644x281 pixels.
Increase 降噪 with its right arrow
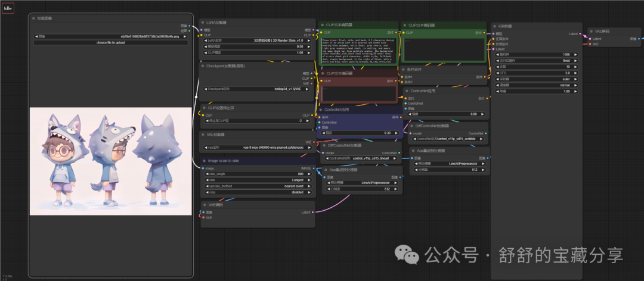point(575,91)
